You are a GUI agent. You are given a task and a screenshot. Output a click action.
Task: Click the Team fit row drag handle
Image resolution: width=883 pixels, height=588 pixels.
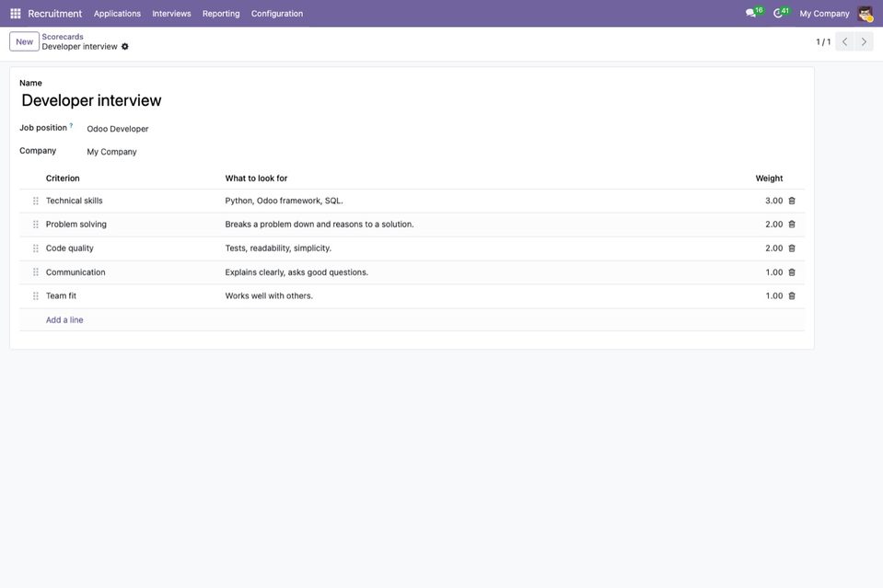click(36, 296)
